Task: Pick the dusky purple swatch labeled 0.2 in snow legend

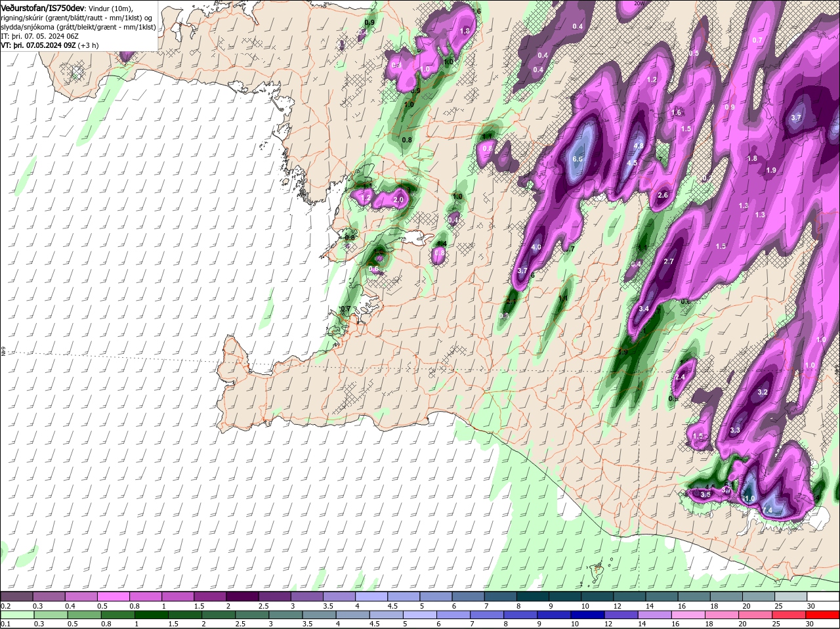Action: [x=16, y=596]
